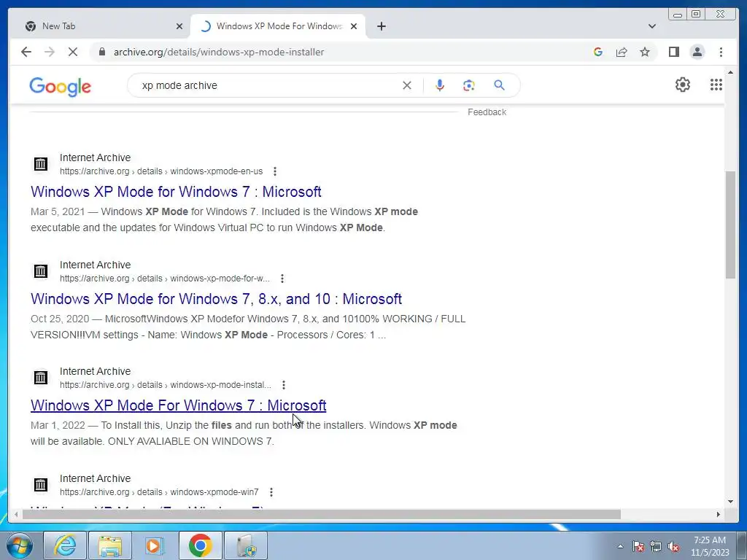Expand the tab search dropdown arrow

tap(651, 26)
